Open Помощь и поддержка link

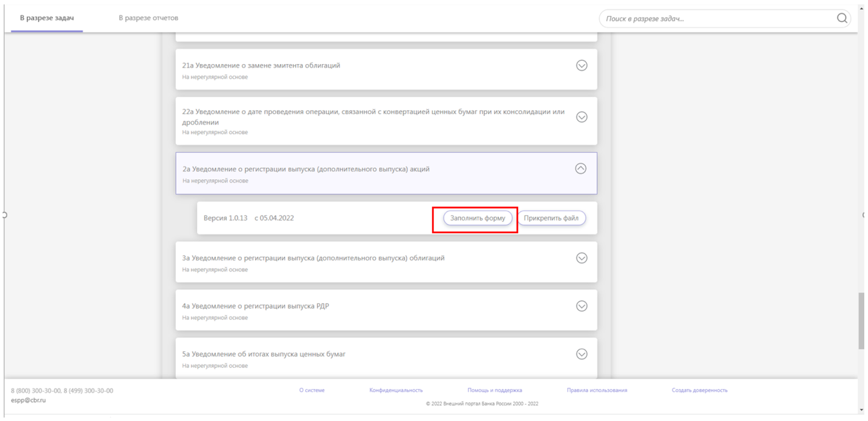pyautogui.click(x=494, y=391)
